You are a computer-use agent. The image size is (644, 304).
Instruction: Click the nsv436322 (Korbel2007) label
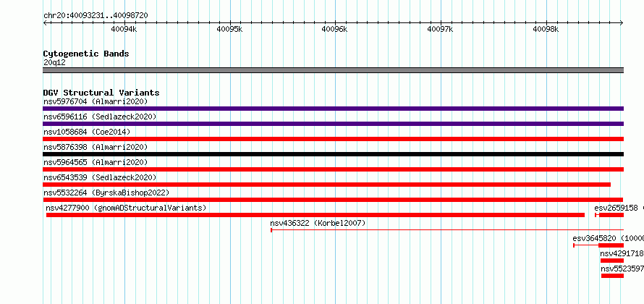[x=318, y=223]
